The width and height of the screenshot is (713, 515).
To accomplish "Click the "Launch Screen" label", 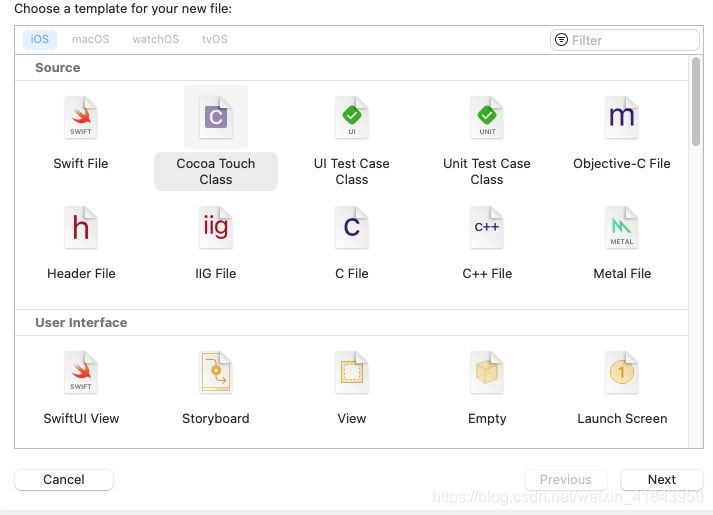I will pyautogui.click(x=622, y=419).
